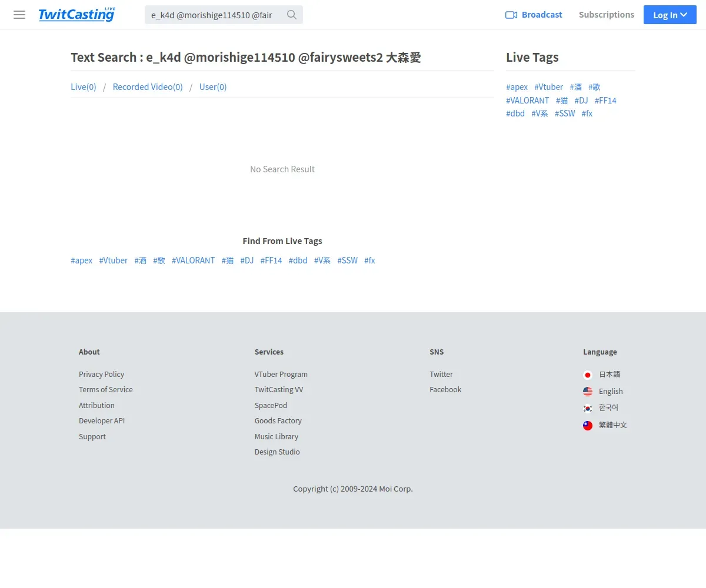This screenshot has width=706, height=588.
Task: Open #dbd tag in Live Tags sidebar
Action: point(515,113)
